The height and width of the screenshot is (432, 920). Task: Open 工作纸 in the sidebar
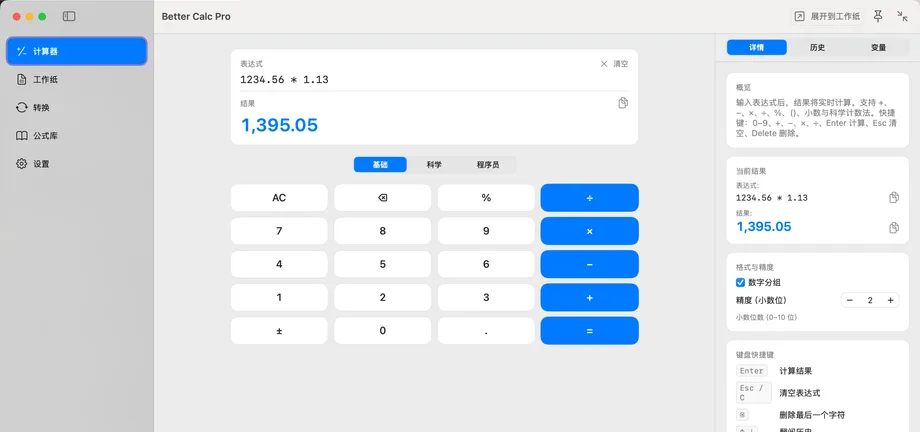pos(77,79)
